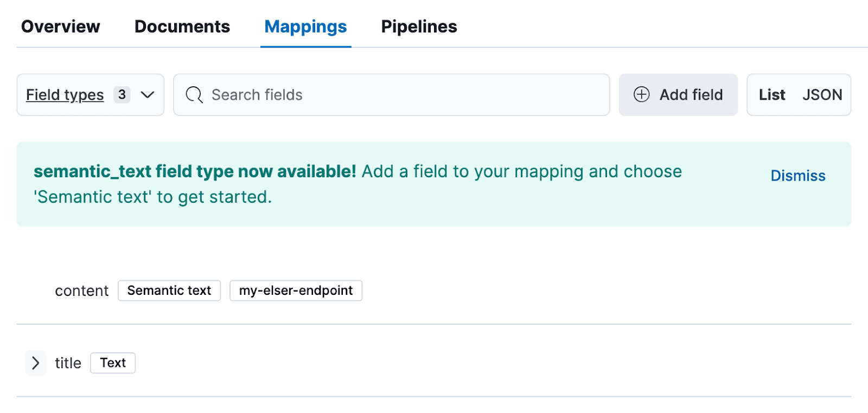
Task: Select the title field name
Action: (68, 363)
